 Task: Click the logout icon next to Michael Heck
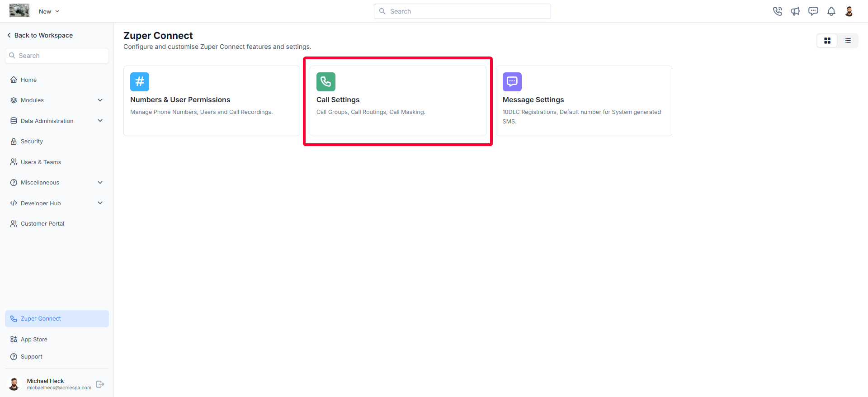[x=100, y=384]
